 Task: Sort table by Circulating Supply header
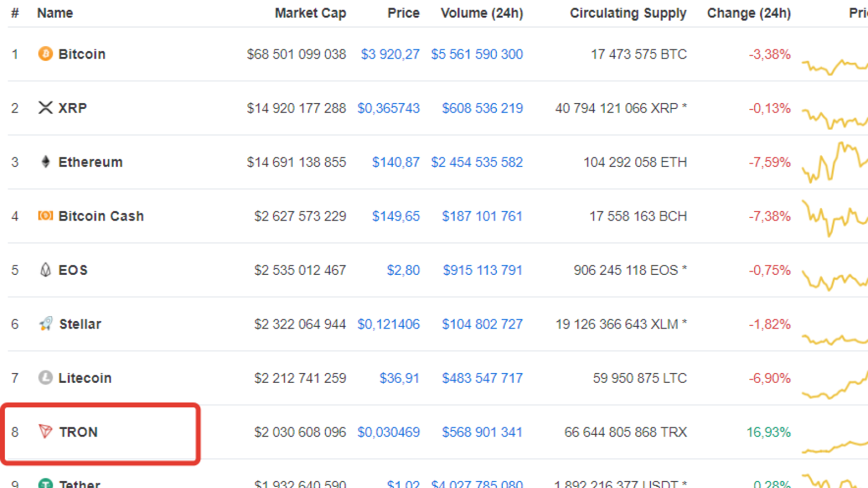pyautogui.click(x=628, y=13)
